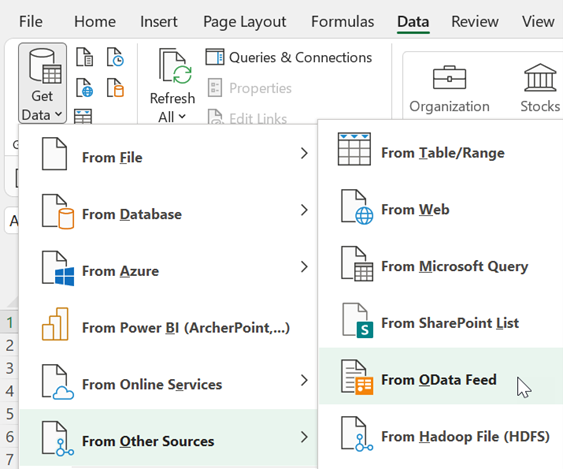The image size is (563, 469).
Task: Select row header 6
Action: (x=10, y=437)
